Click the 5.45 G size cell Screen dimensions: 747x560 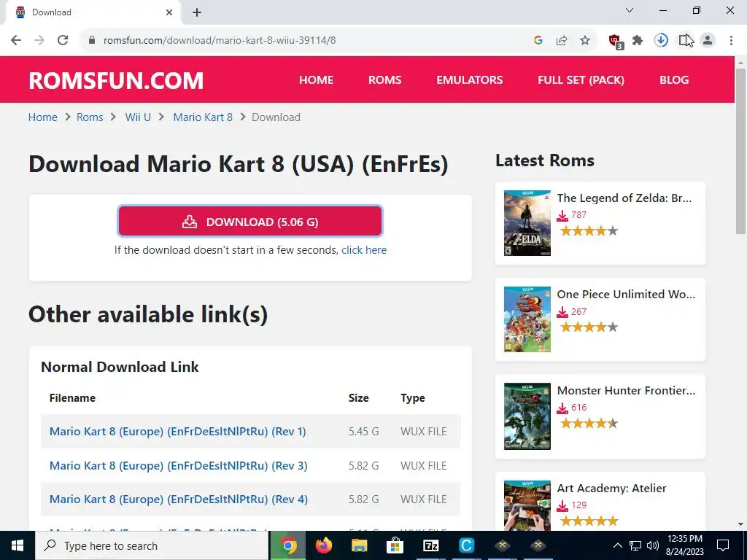tap(364, 432)
